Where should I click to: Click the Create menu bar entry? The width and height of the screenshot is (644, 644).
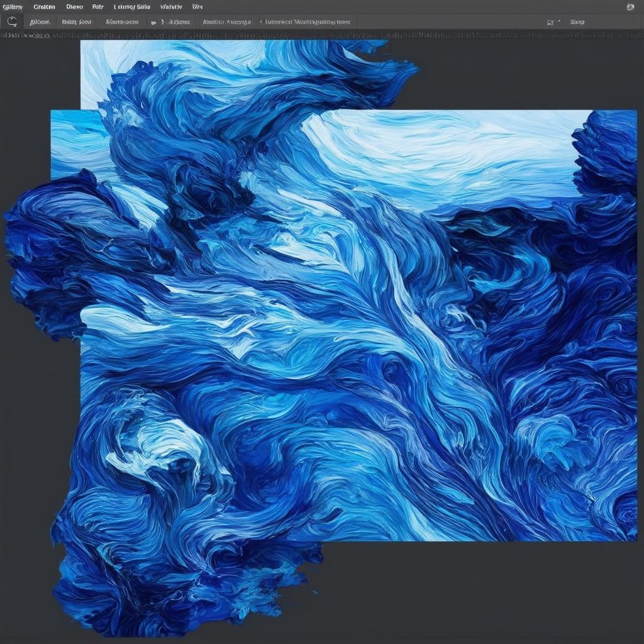pyautogui.click(x=43, y=6)
